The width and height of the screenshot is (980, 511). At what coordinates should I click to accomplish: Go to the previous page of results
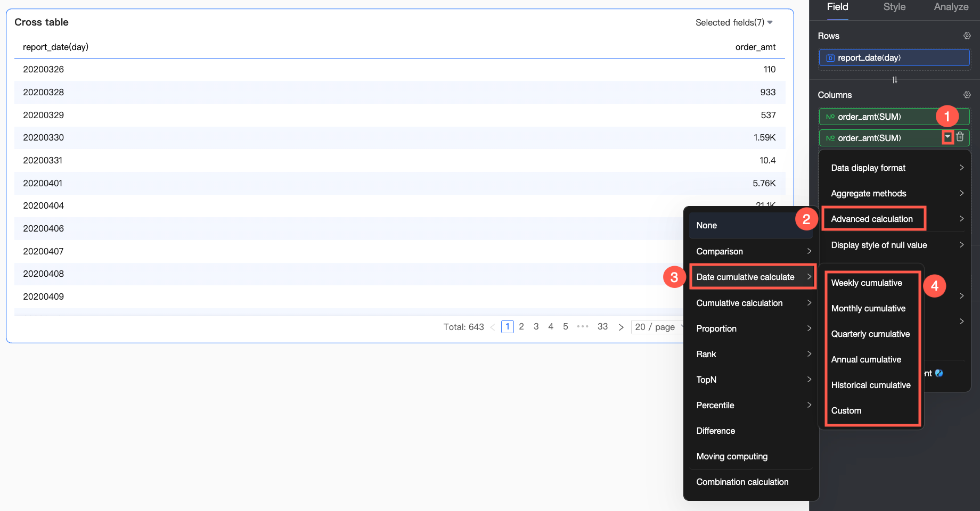coord(492,327)
